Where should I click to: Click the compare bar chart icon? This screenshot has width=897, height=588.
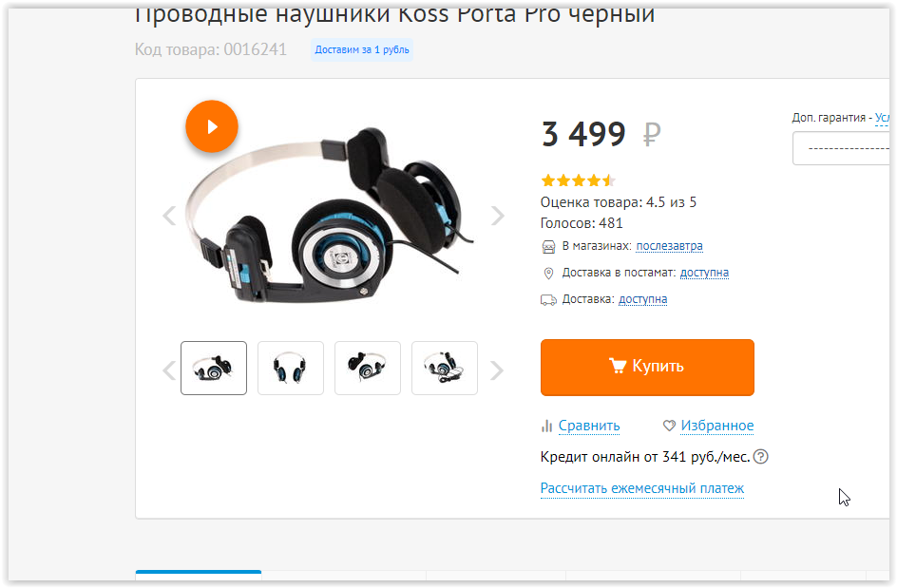547,426
